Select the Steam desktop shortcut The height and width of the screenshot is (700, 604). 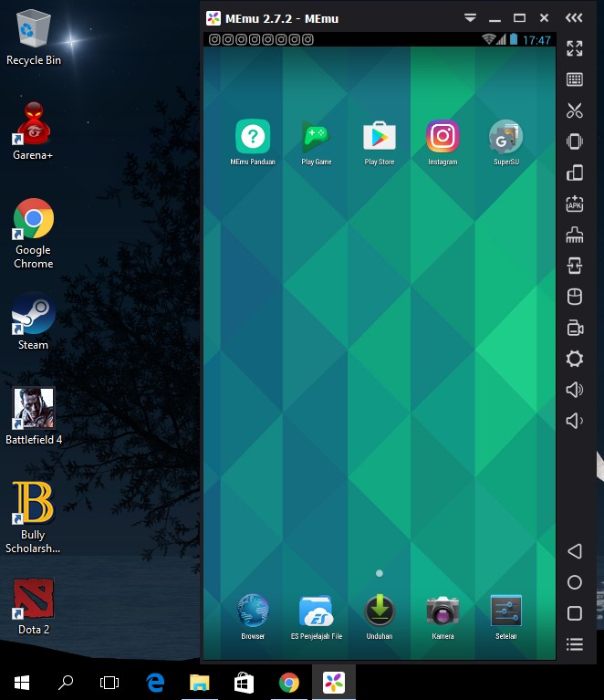(33, 321)
